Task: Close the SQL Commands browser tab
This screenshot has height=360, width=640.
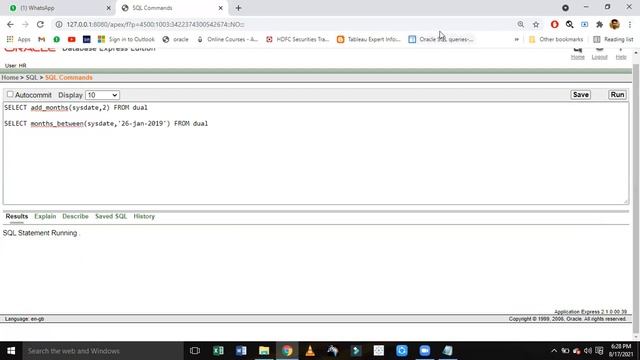Action: click(x=220, y=8)
